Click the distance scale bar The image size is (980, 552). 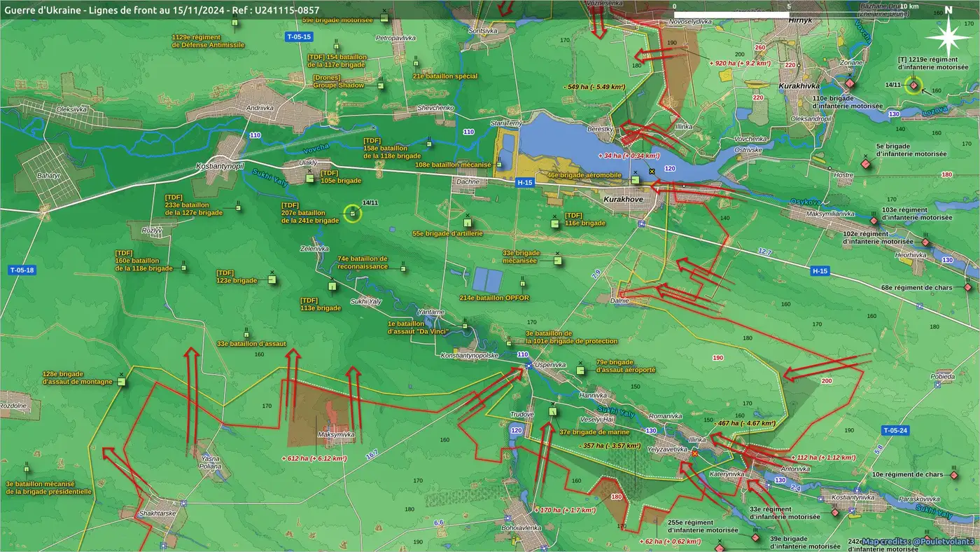pos(789,14)
